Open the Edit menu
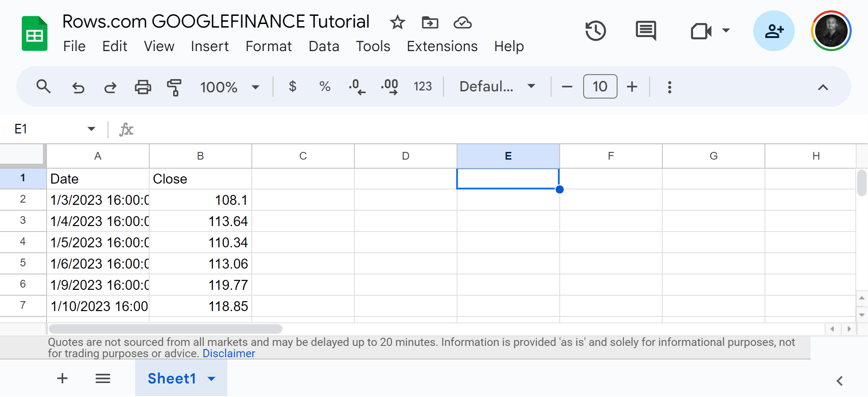 [114, 46]
